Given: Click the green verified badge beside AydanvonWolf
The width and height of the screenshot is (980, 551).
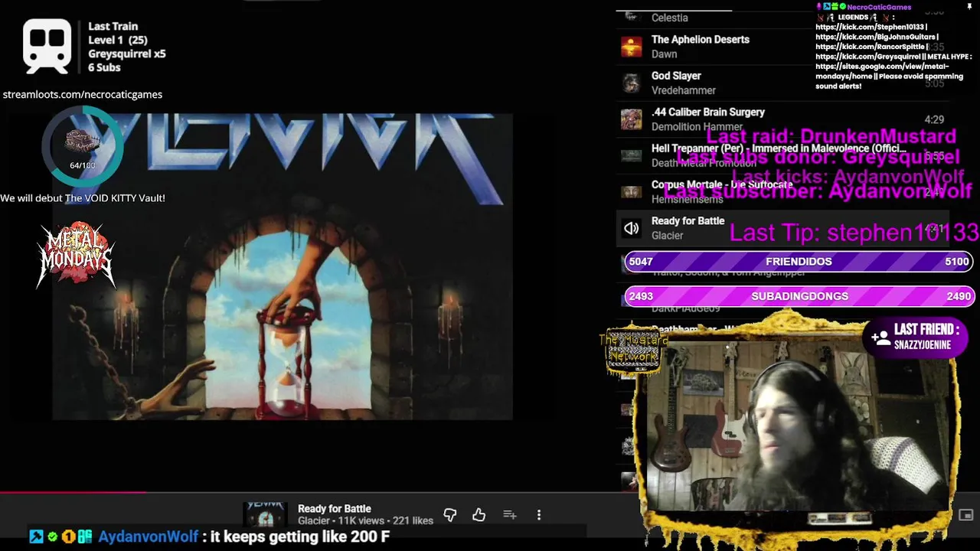Looking at the screenshot, I should click(52, 536).
